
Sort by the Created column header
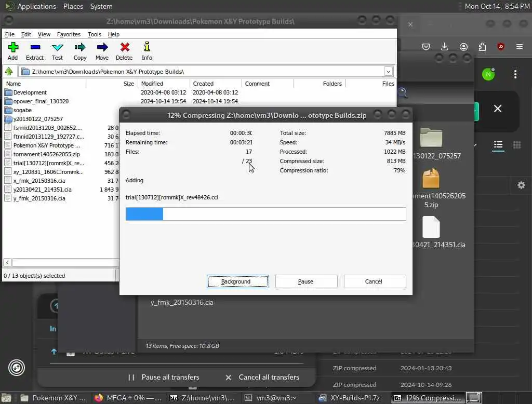point(216,84)
